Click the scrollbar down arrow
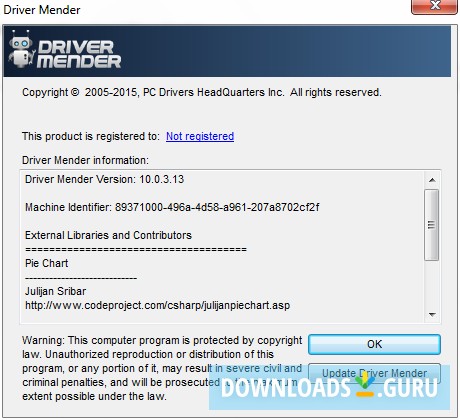Screen dimensions: 460x420 point(432,315)
